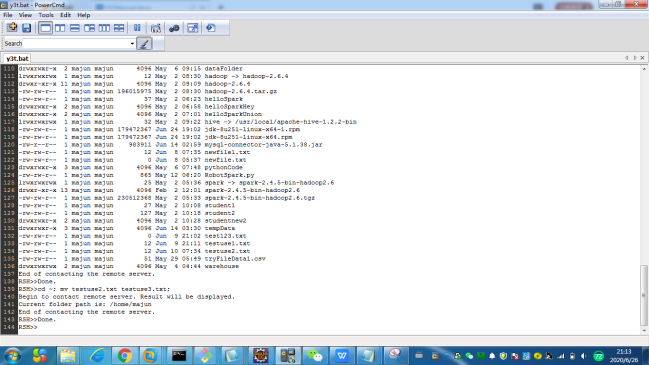The image size is (649, 365).
Task: Click the hadoop-2.6.4.tar.gz filename
Action: (241, 91)
